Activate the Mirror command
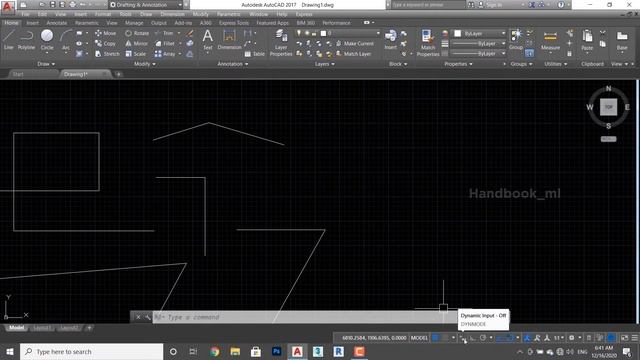 pyautogui.click(x=136, y=43)
